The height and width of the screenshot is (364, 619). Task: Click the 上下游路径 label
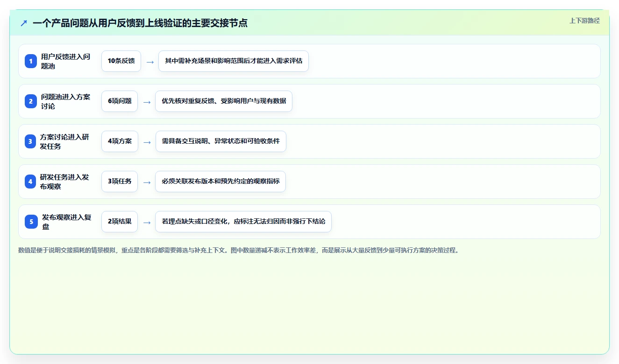coord(584,21)
